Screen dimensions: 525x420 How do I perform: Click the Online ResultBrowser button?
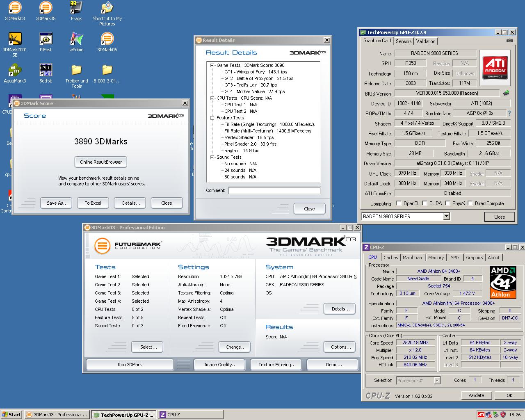coord(101,162)
